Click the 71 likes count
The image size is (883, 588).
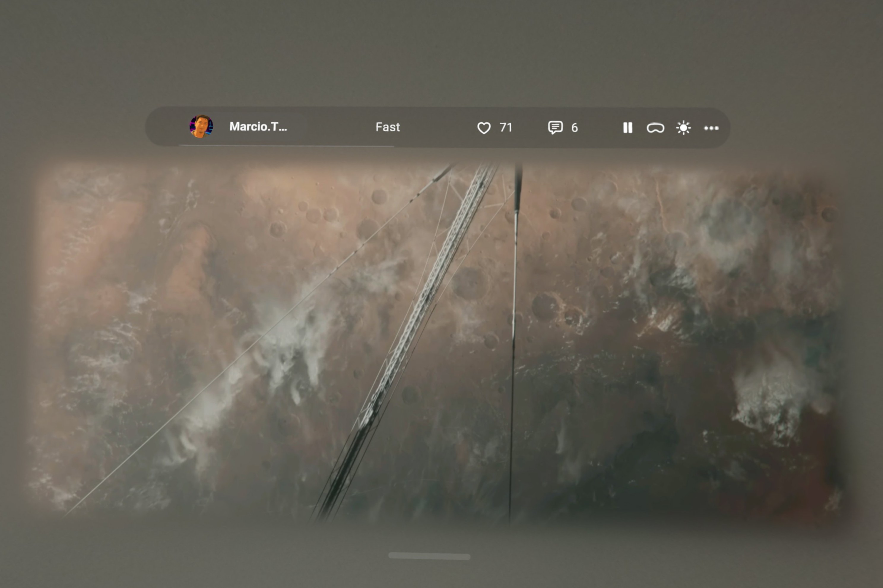(x=506, y=128)
